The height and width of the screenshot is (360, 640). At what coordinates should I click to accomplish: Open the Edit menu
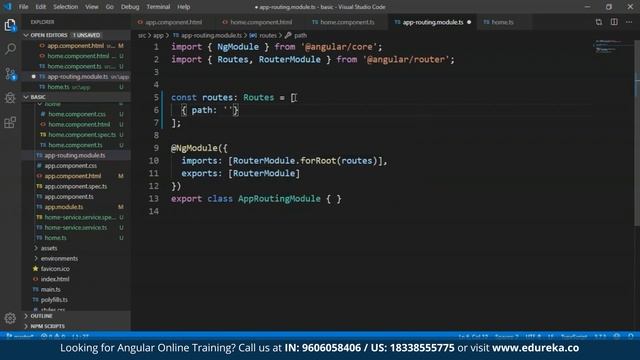40,7
